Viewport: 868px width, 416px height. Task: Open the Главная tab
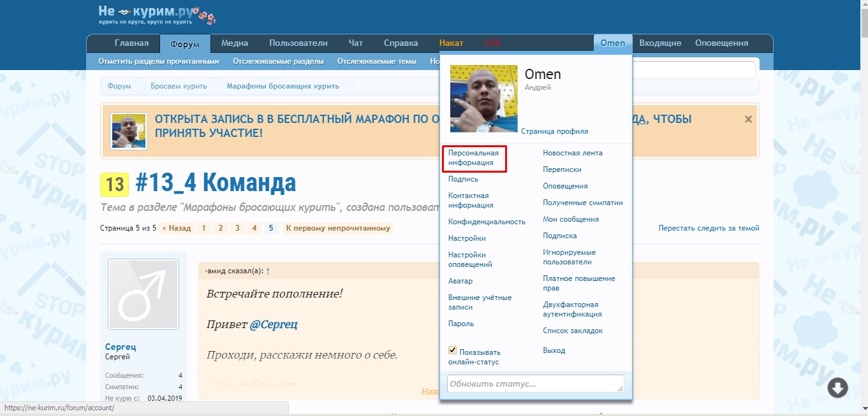[x=131, y=43]
